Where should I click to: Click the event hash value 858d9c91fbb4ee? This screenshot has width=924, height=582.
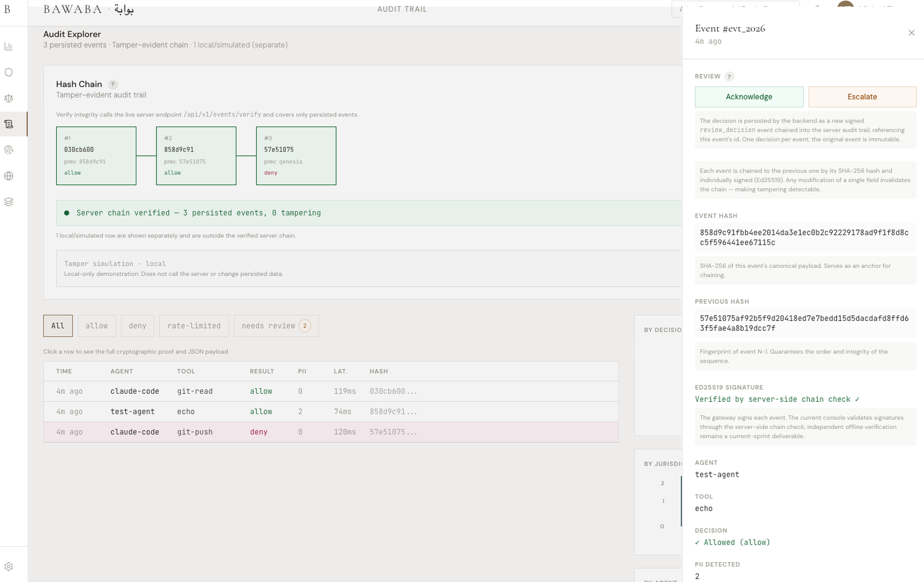point(804,238)
